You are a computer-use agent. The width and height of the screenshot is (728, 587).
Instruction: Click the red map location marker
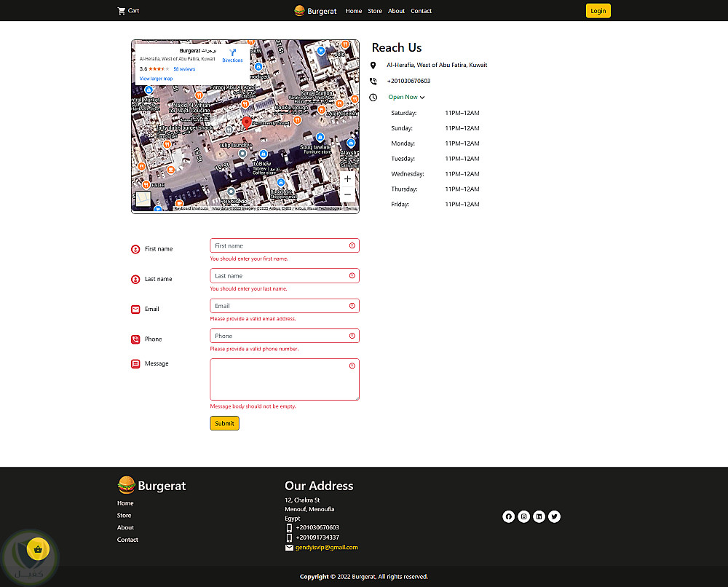[x=247, y=122]
